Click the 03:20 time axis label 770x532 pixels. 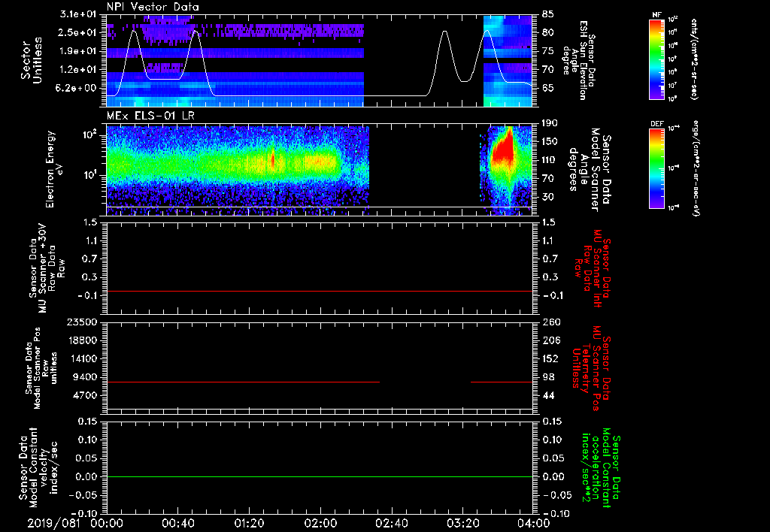coord(462,523)
